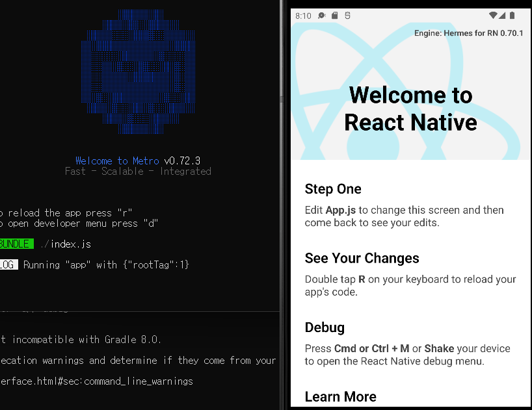This screenshot has width=532, height=410.
Task: Click the chat notification icon in status bar
Action: pos(322,16)
